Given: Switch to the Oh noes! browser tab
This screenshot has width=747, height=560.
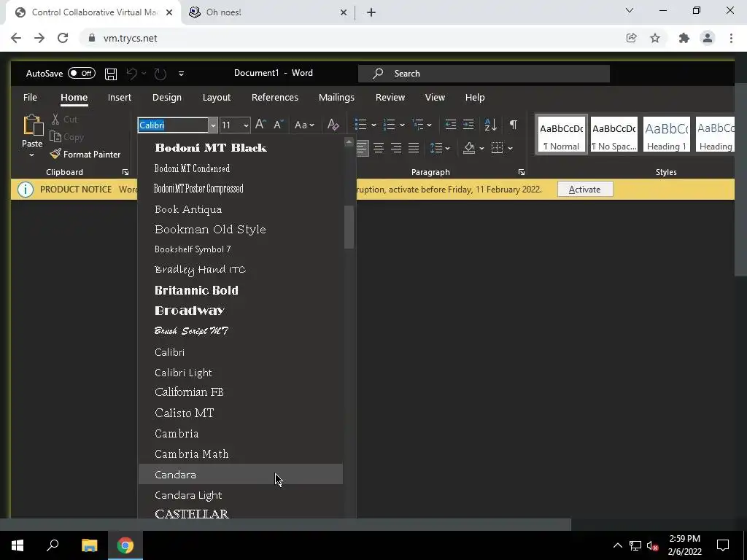Looking at the screenshot, I should [268, 12].
